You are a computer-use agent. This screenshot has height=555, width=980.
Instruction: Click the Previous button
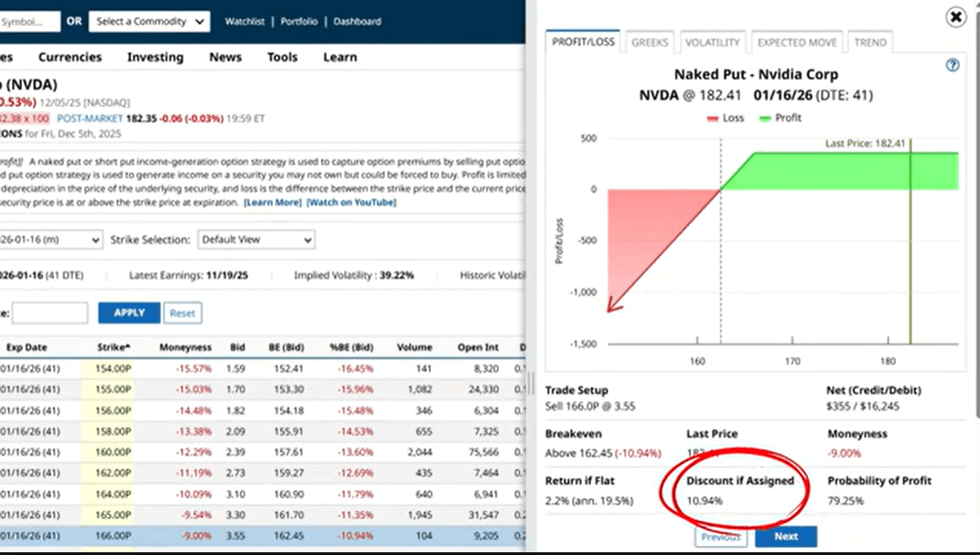click(x=721, y=537)
